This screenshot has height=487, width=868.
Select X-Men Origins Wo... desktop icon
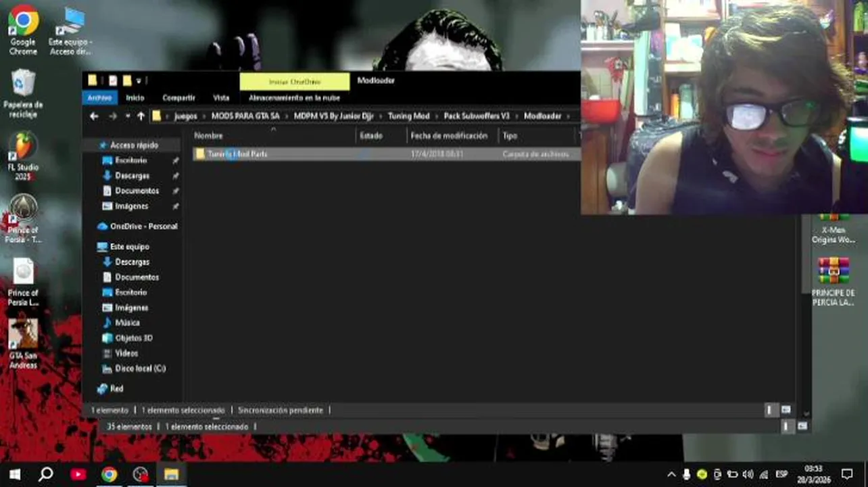(x=833, y=230)
